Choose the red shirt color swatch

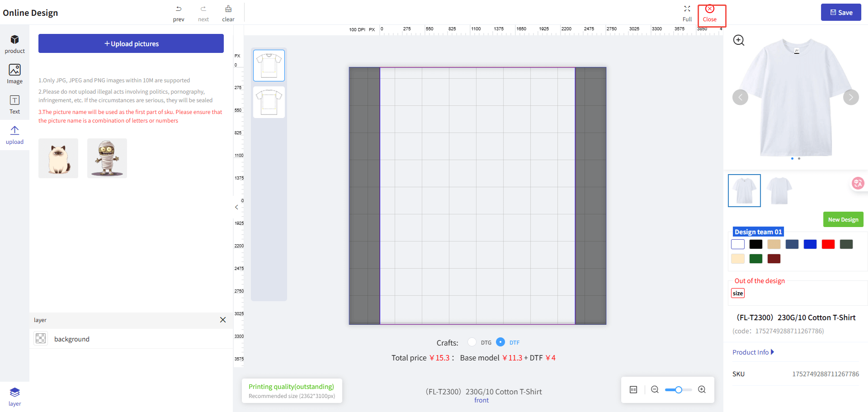[x=828, y=244]
